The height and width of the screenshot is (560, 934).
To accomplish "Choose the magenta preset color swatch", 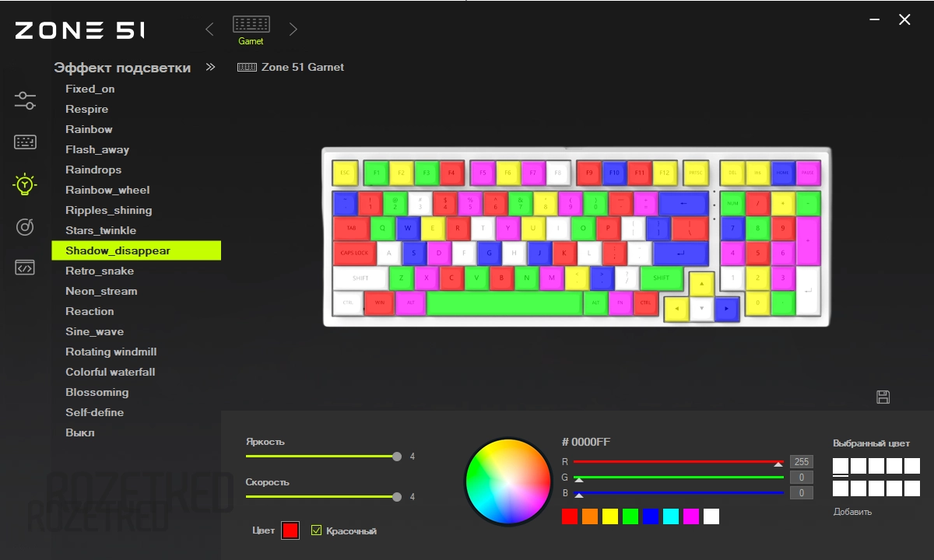I will coord(691,516).
